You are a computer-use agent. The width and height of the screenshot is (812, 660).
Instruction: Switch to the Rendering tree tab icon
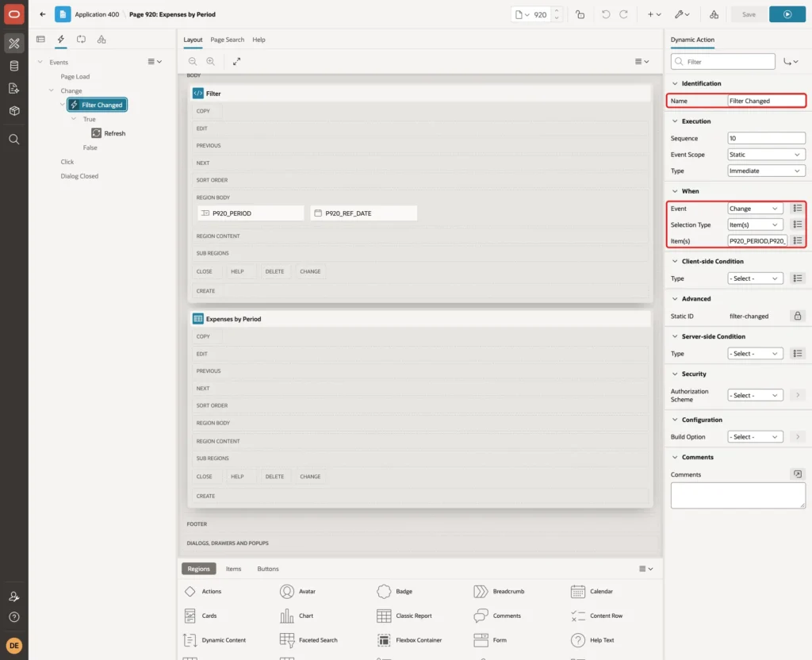(40, 40)
